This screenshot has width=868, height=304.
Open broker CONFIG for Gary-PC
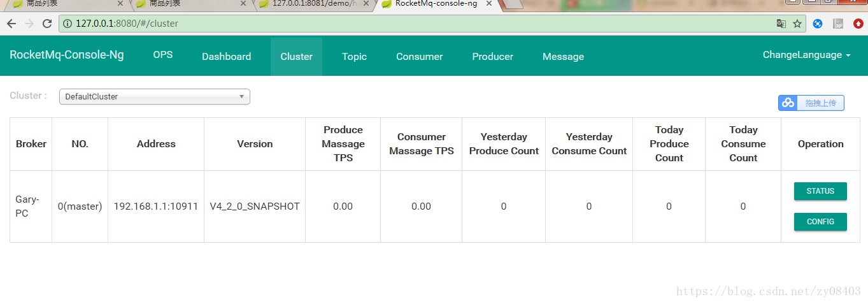click(820, 222)
